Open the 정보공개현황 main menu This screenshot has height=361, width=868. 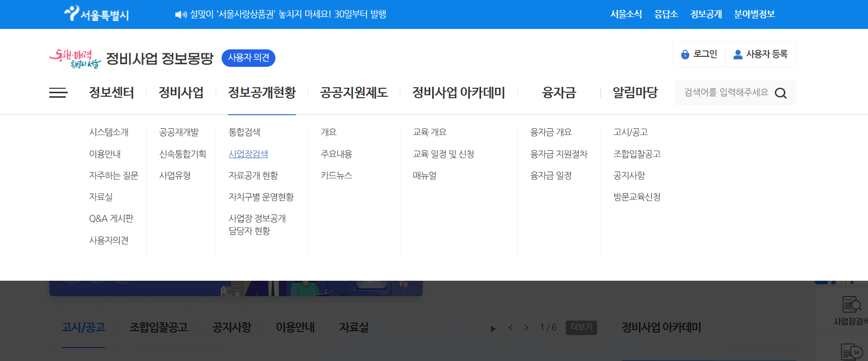pyautogui.click(x=262, y=93)
